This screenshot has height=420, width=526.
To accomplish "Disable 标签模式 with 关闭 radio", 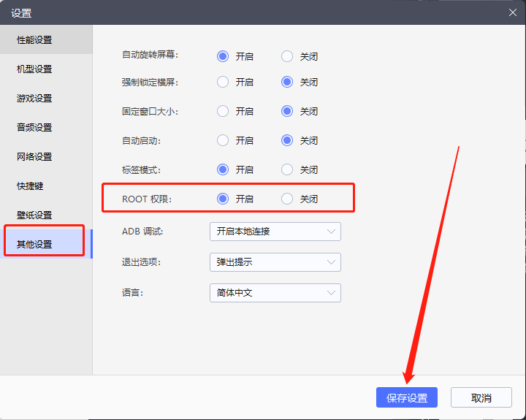I will click(287, 169).
